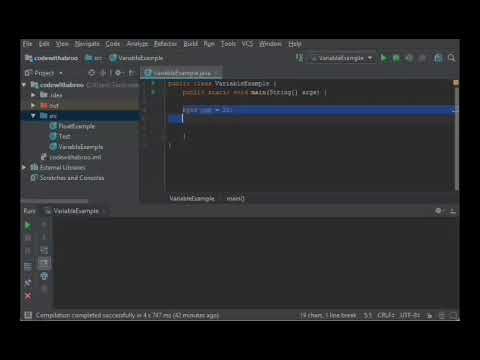The image size is (480, 360).
Task: Click the Pin Tab icon in Run panel
Action: [x=28, y=283]
